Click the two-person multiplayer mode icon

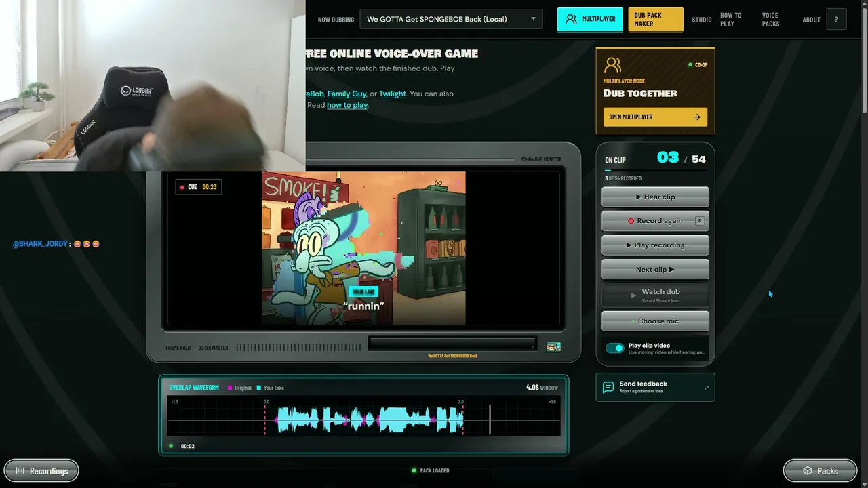pyautogui.click(x=612, y=64)
